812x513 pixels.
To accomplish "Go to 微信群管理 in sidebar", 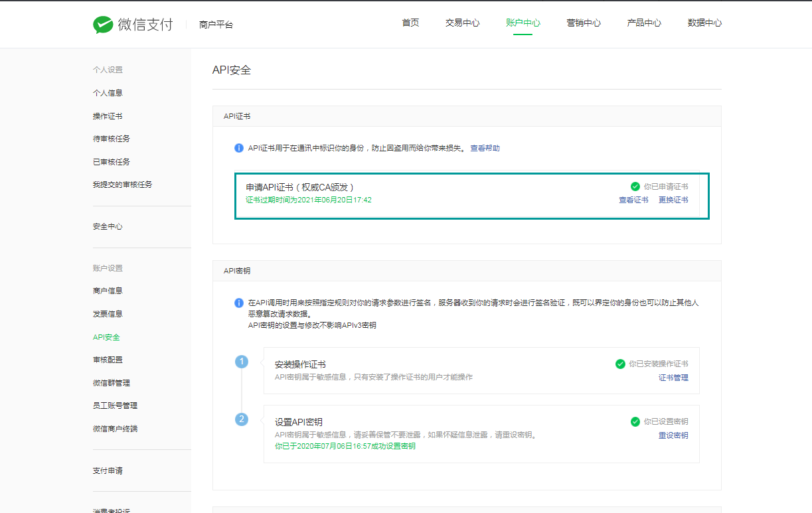I will point(112,383).
